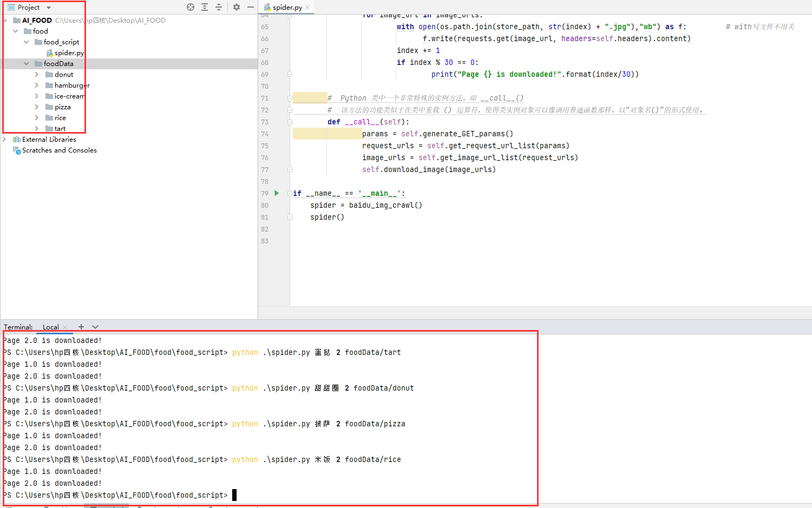Expand the pizza folder

[37, 107]
